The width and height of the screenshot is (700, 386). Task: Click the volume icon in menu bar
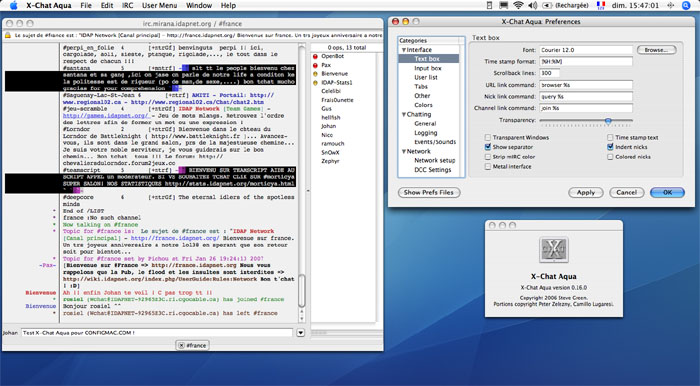(532, 5)
